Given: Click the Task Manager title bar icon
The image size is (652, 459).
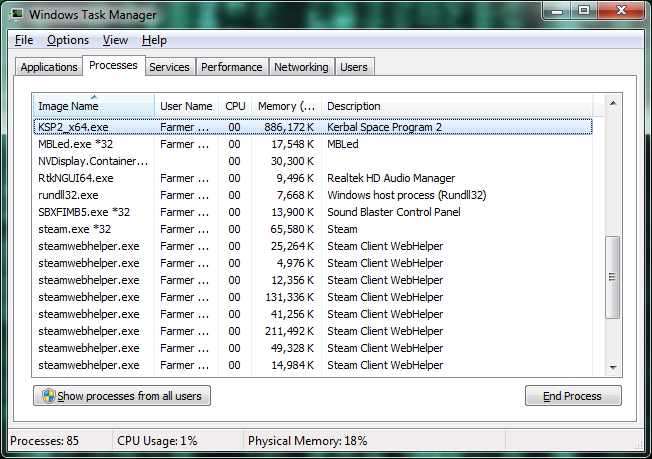Looking at the screenshot, I should (x=17, y=14).
